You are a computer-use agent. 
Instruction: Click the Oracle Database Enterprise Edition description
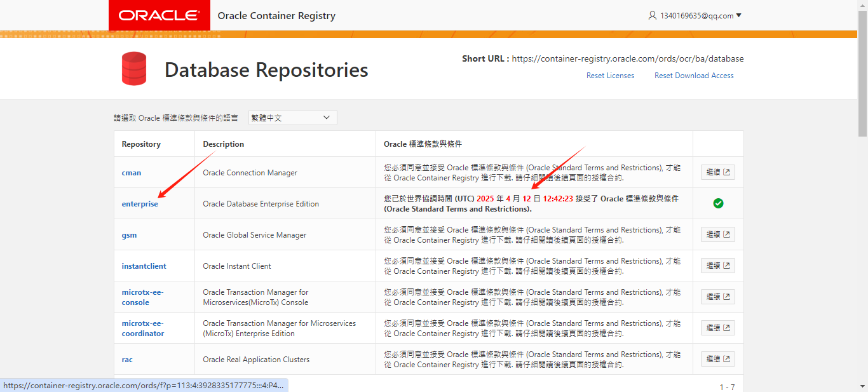coord(261,204)
